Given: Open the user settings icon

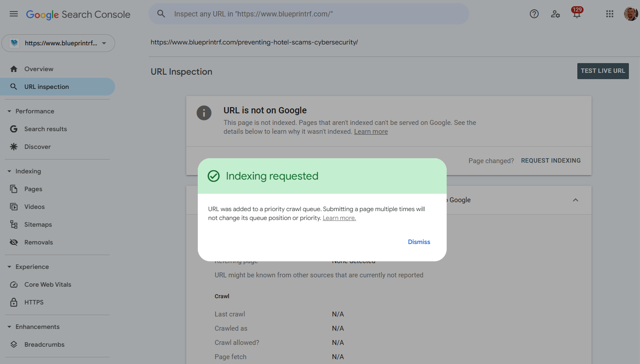Looking at the screenshot, I should [x=556, y=14].
